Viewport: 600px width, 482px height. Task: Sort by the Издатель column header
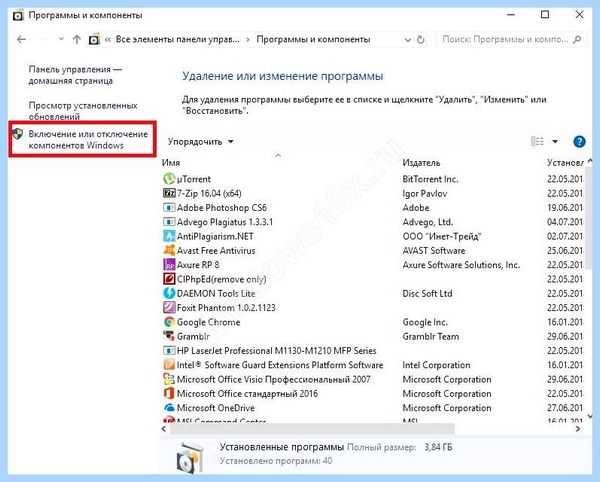pos(421,163)
